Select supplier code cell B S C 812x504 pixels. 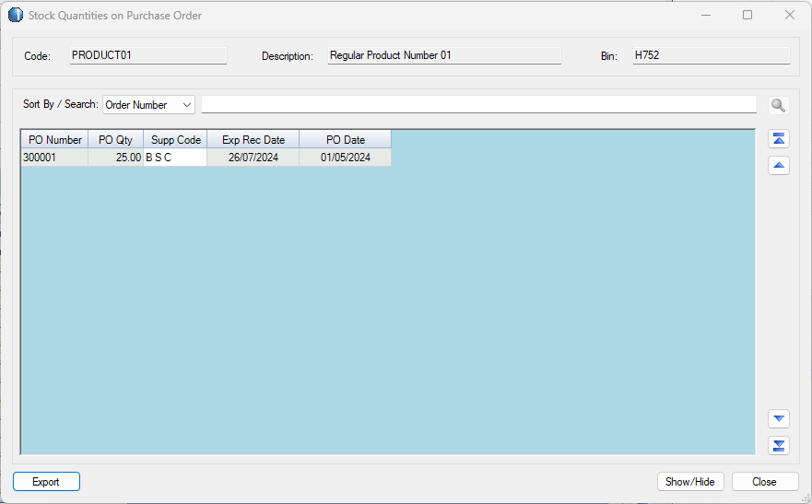click(x=175, y=158)
